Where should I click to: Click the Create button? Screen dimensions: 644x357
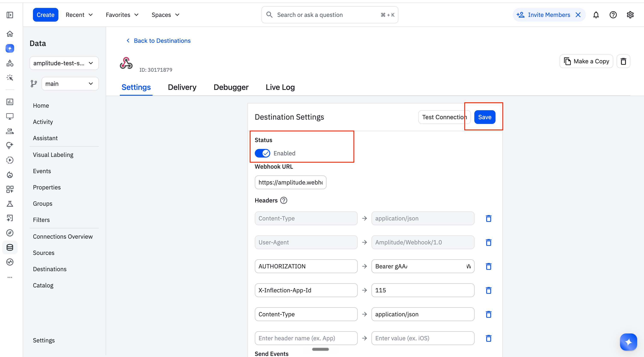(46, 15)
